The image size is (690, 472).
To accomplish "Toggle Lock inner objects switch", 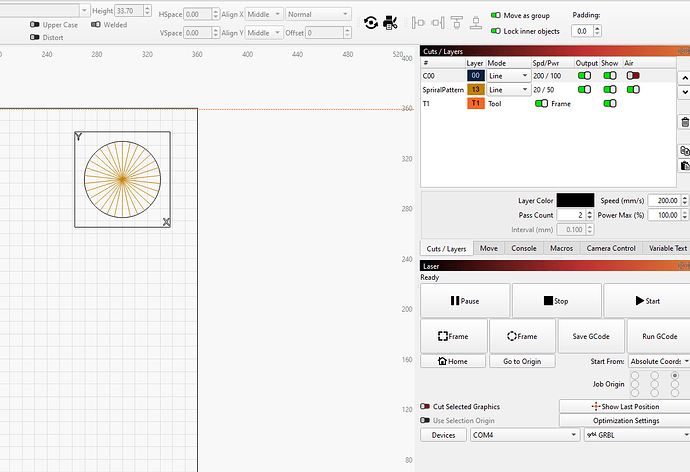I will click(x=495, y=31).
